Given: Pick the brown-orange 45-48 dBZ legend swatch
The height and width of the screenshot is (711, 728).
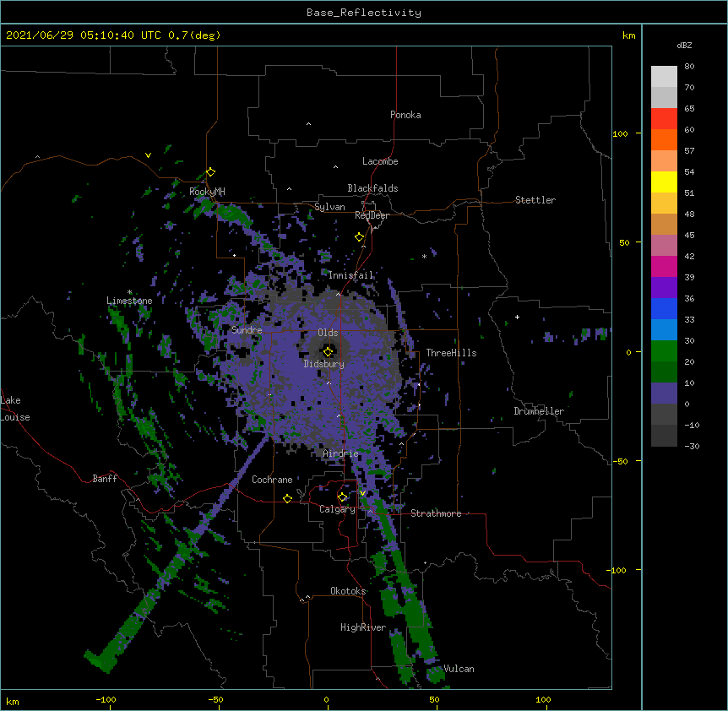Looking at the screenshot, I should tap(664, 225).
